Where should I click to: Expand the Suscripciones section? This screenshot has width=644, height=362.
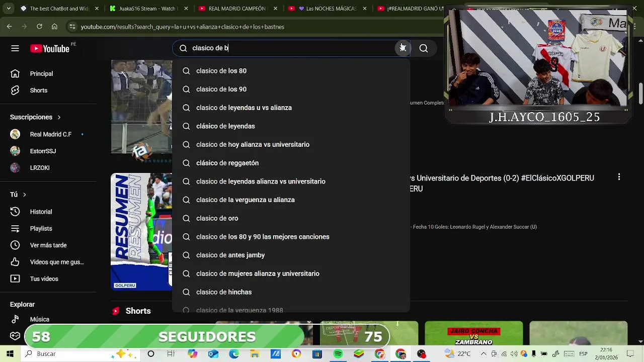pyautogui.click(x=35, y=117)
